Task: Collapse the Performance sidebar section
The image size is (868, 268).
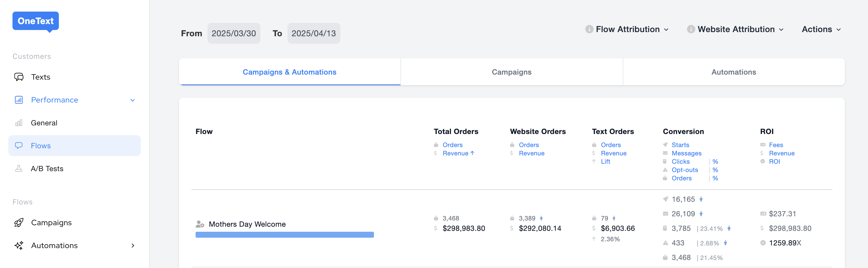Action: [132, 100]
